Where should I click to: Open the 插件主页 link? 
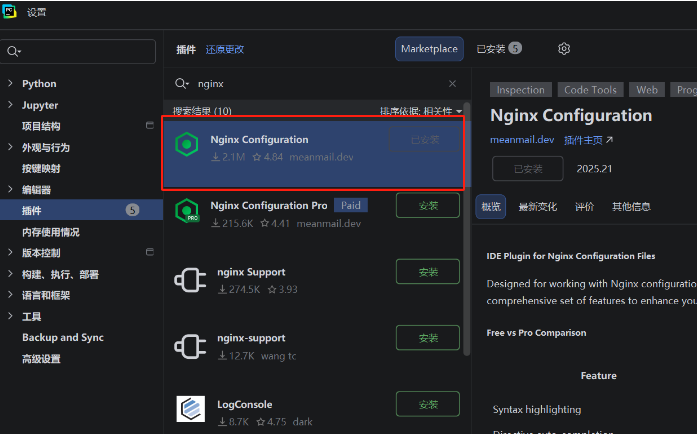click(583, 141)
